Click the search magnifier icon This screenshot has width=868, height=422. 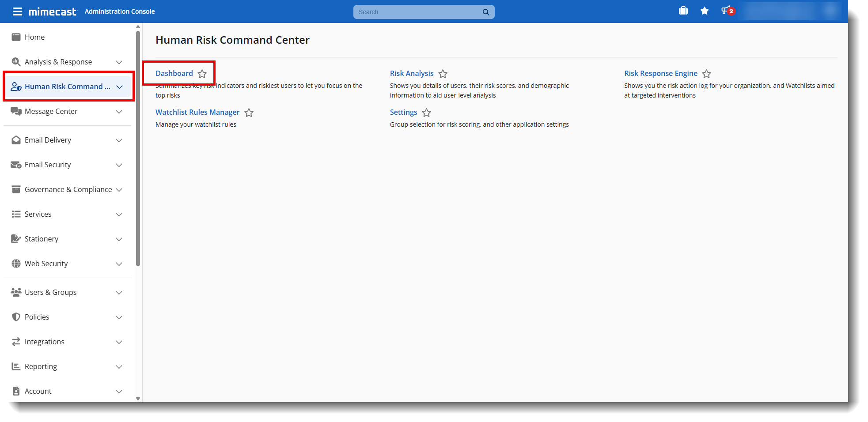point(485,12)
